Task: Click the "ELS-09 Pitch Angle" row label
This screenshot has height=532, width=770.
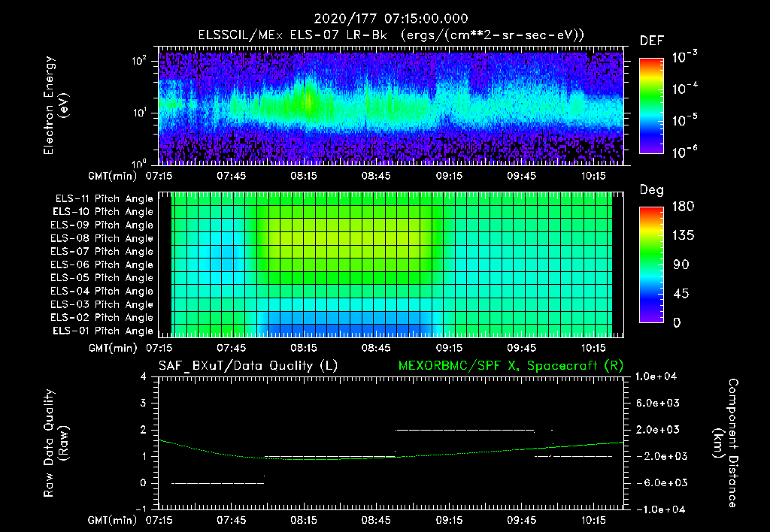Action: (x=102, y=225)
